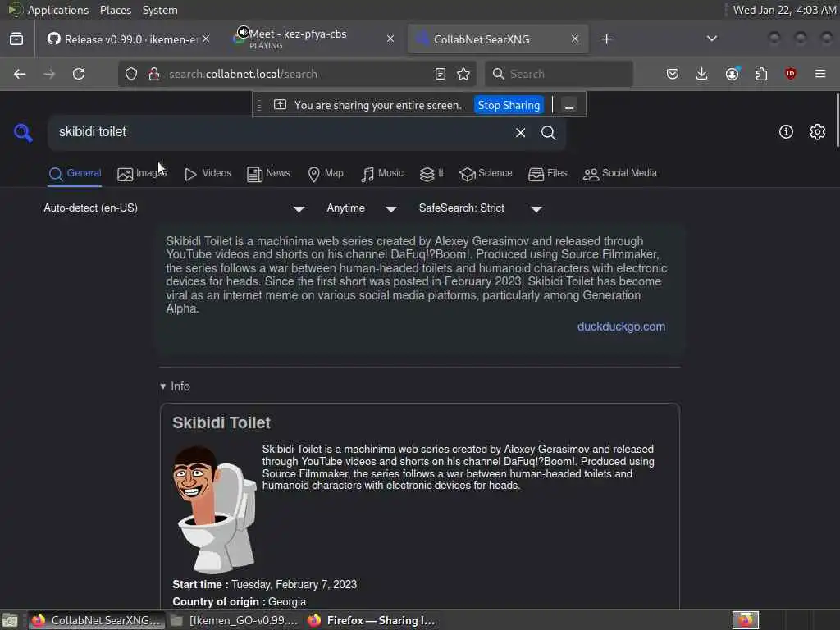The width and height of the screenshot is (840, 630).
Task: Click the Firefox address bar
Action: pos(299,74)
